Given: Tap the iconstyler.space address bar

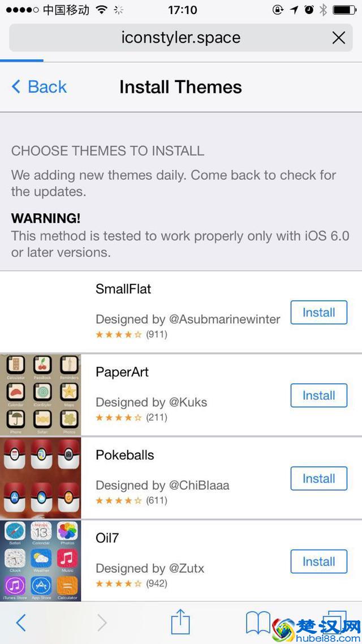Looking at the screenshot, I should (181, 38).
